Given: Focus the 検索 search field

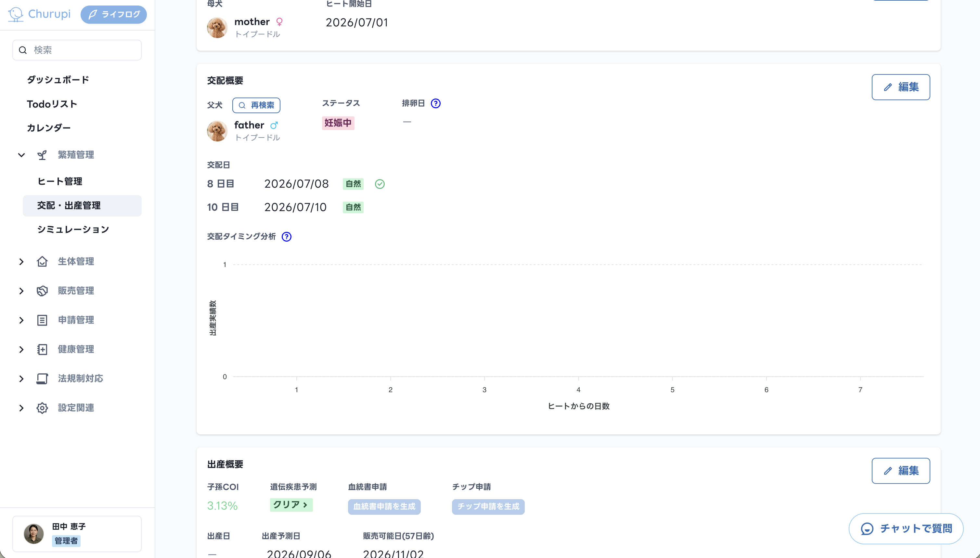Looking at the screenshot, I should [77, 50].
